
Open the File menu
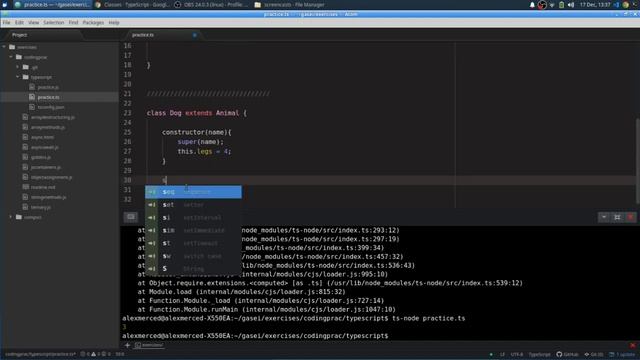(x=6, y=22)
